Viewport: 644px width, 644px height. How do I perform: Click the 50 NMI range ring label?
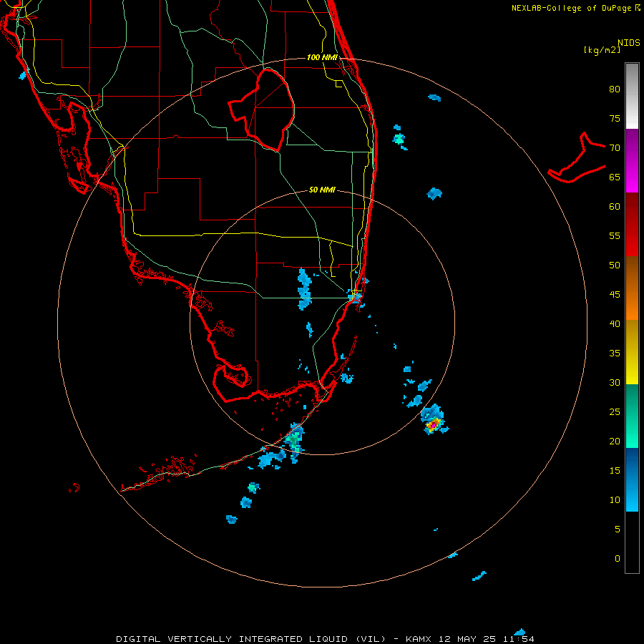[x=322, y=190]
